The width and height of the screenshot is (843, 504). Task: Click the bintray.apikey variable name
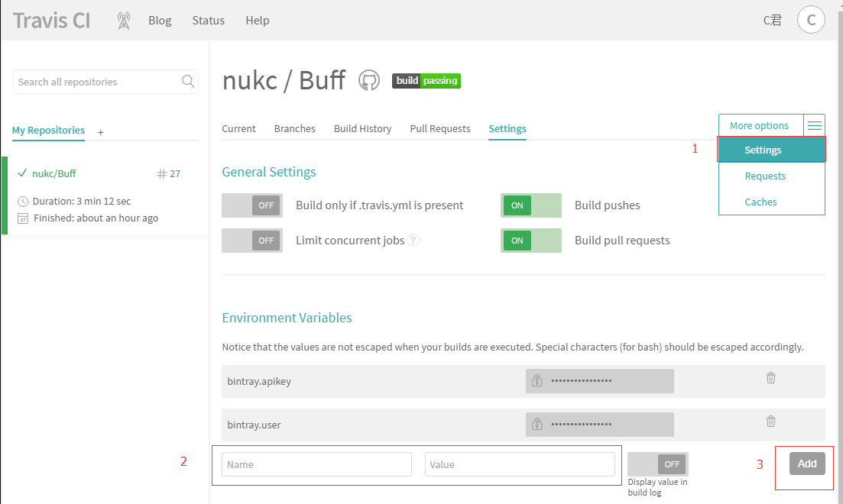[259, 382]
